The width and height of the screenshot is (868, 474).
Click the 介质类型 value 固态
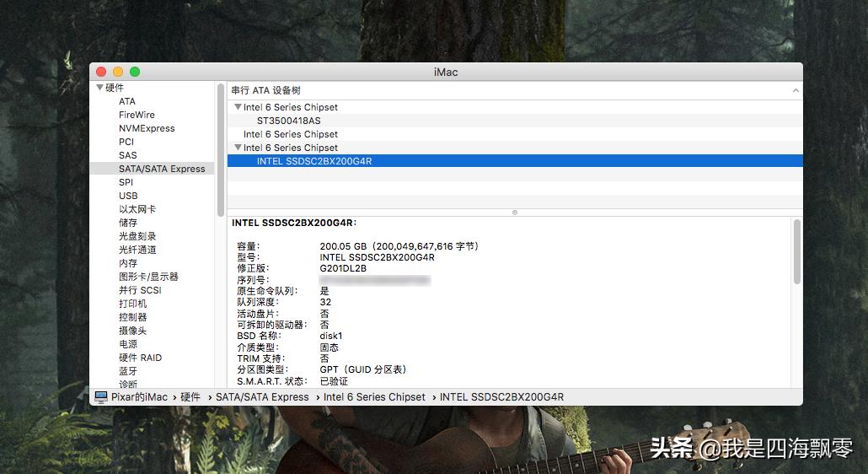click(329, 347)
